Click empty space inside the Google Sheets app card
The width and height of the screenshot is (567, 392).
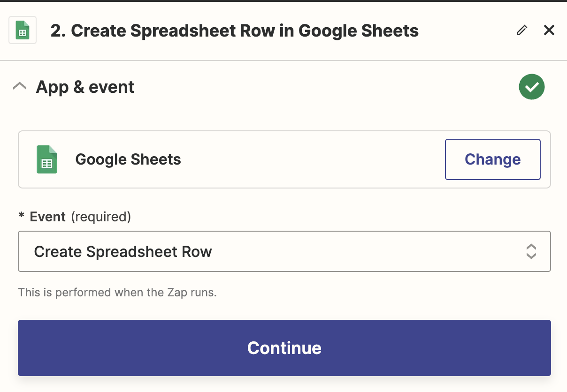(310, 159)
